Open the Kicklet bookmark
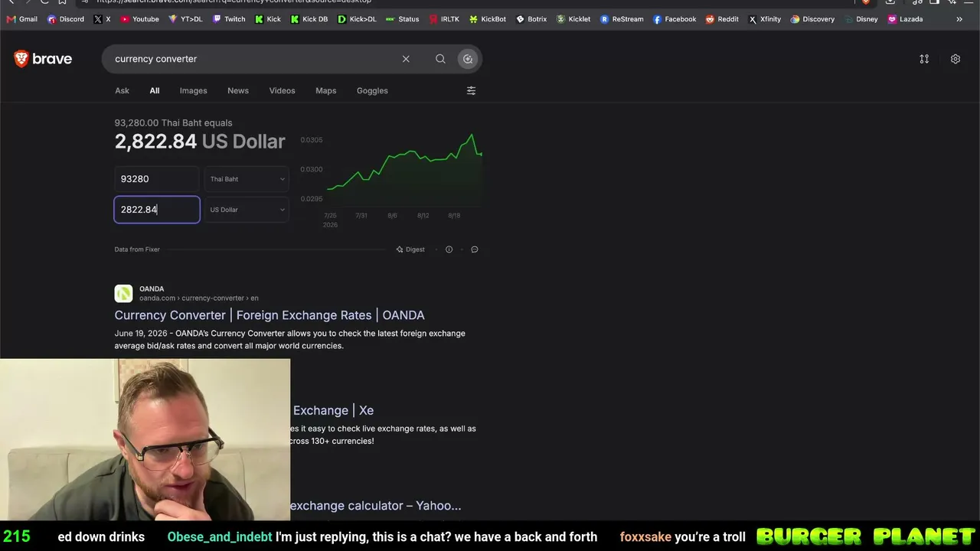This screenshot has height=551, width=980. point(573,19)
